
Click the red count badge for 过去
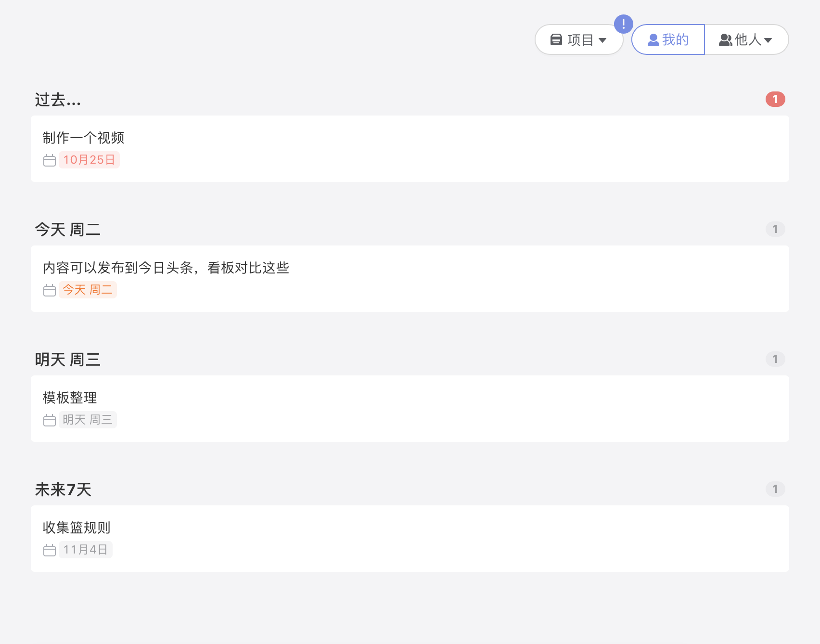click(775, 99)
